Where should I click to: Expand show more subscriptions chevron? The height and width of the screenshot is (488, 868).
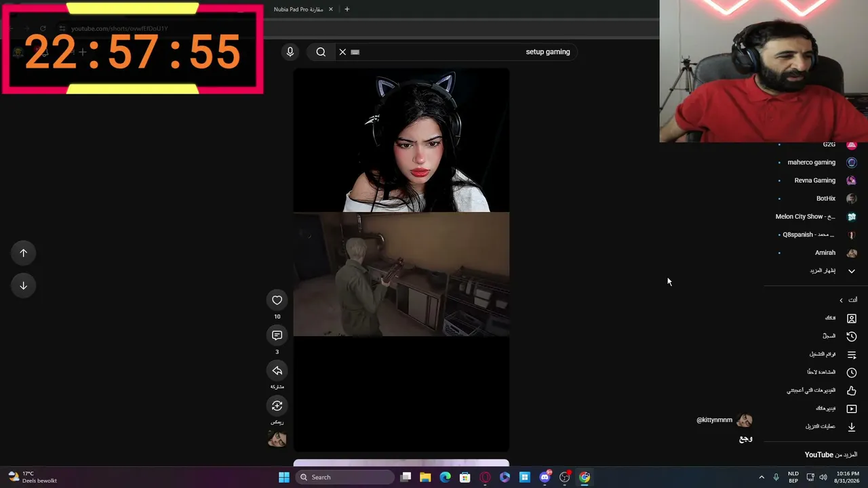(852, 271)
